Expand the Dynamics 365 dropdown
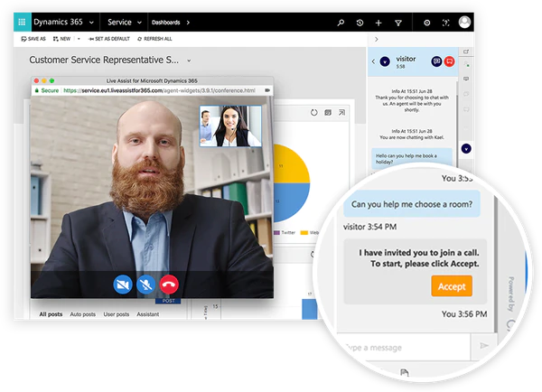Viewport: 542px width, 392px height. point(91,23)
